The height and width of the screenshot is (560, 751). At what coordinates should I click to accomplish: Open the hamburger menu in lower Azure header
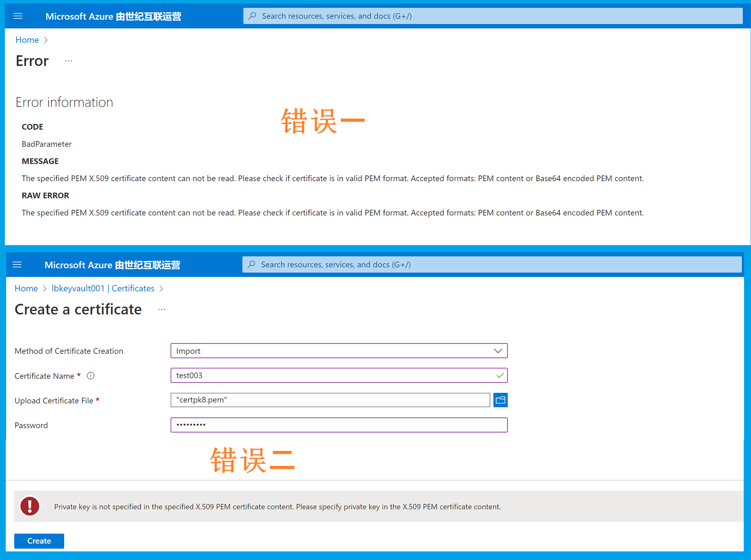point(17,265)
